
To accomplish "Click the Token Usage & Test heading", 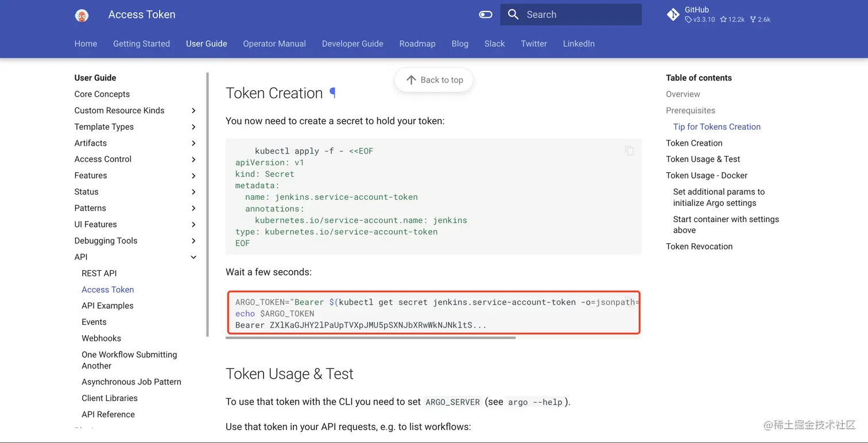I will 289,374.
